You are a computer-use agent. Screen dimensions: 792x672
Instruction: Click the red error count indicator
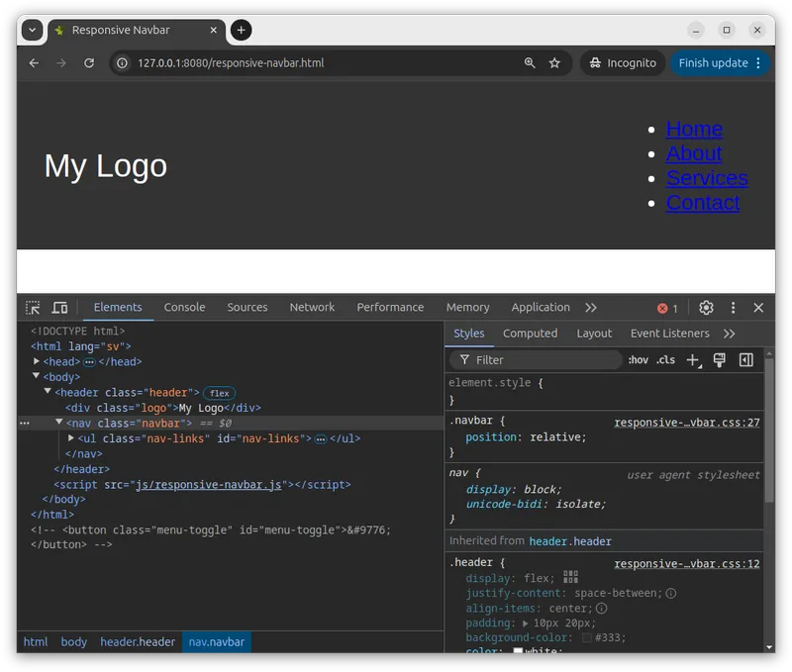[x=668, y=308]
